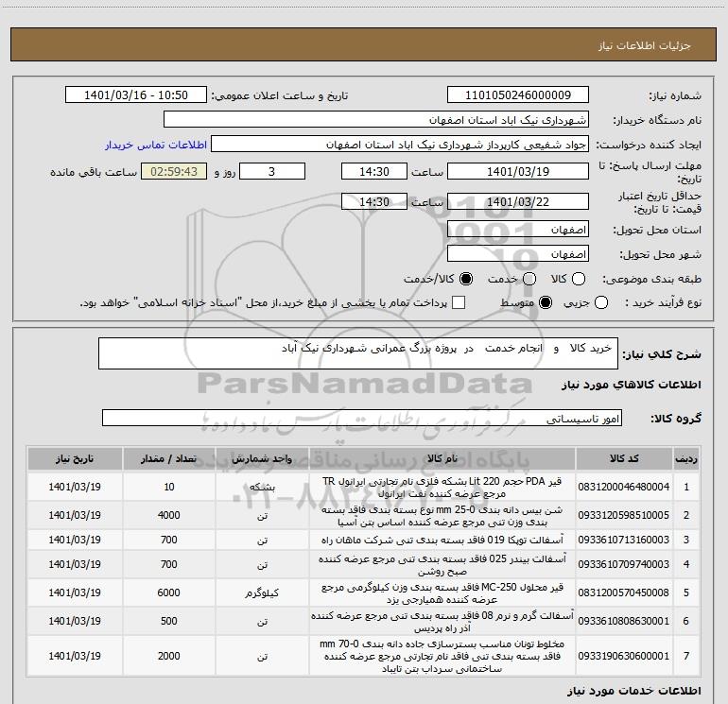Click the quantity 500 cell
Image resolution: width=728 pixels, height=704 pixels.
coord(169,621)
